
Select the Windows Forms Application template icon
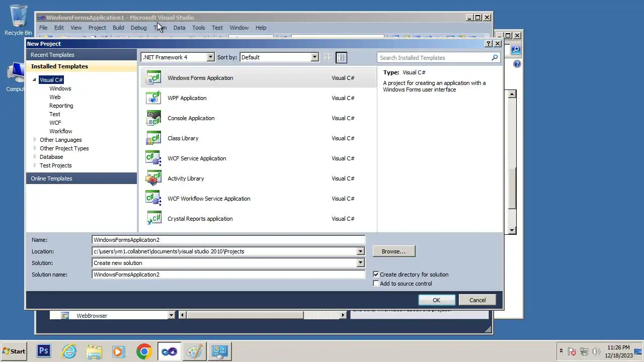pyautogui.click(x=153, y=78)
